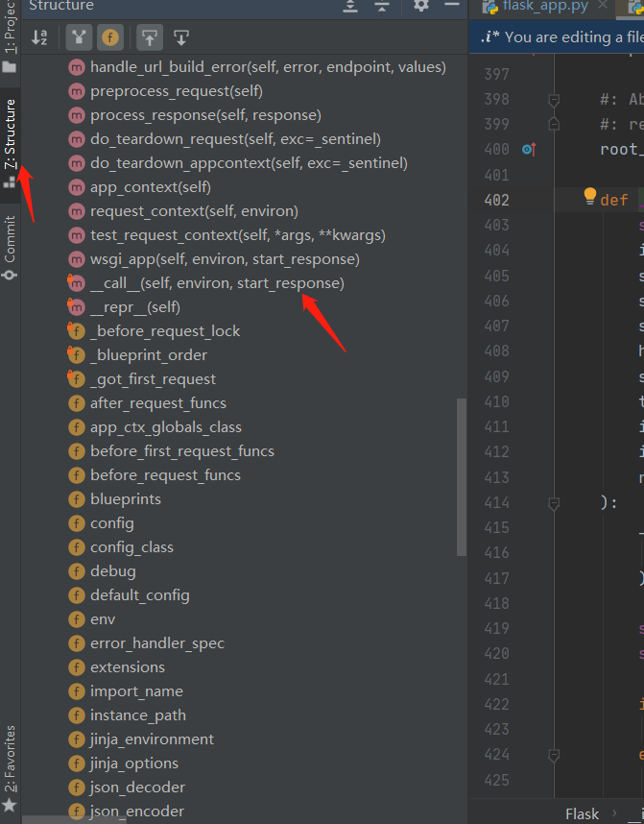Image resolution: width=644 pixels, height=824 pixels.
Task: Toggle Show Fields filter button
Action: click(x=110, y=37)
